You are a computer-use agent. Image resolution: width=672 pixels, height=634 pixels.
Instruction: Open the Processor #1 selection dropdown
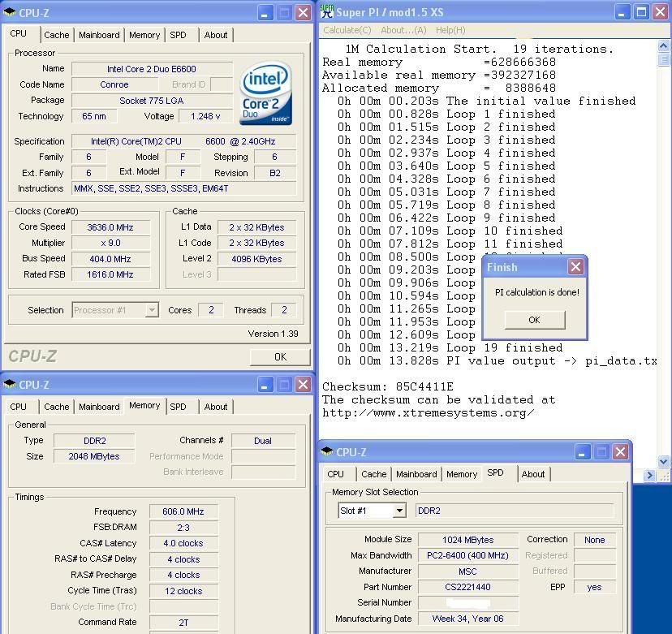click(x=152, y=309)
